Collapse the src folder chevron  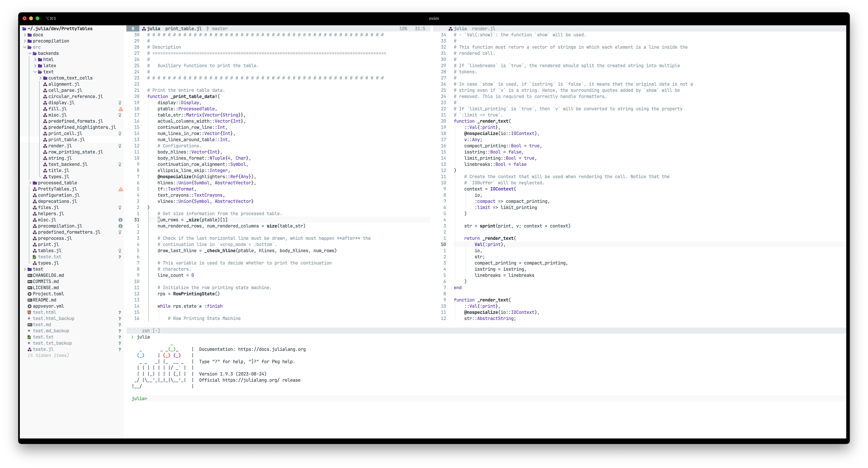pos(25,47)
